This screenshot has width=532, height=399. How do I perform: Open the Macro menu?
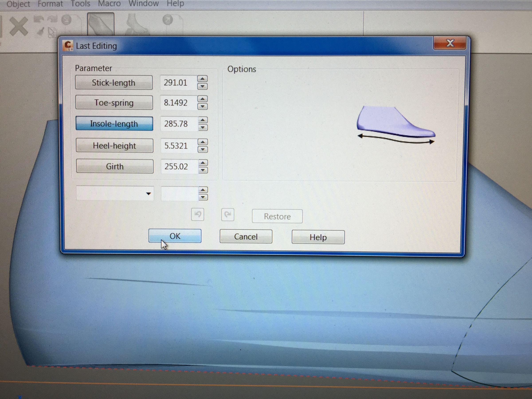point(109,4)
